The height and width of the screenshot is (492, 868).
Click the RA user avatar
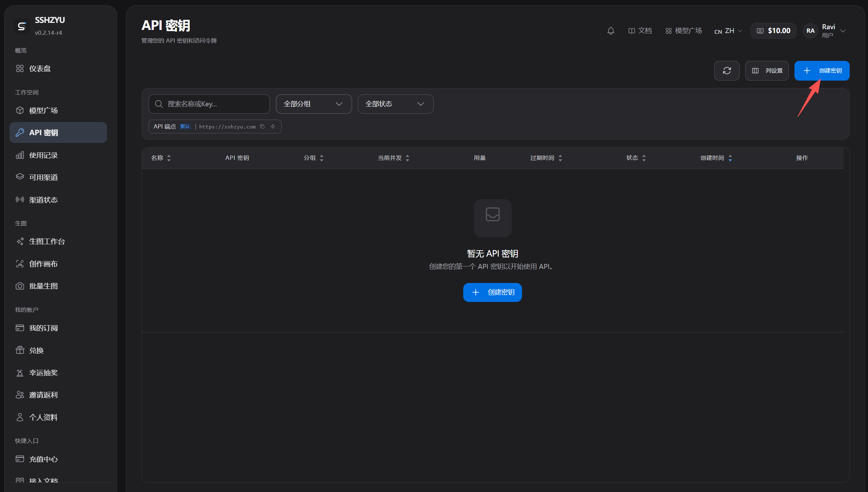[810, 31]
